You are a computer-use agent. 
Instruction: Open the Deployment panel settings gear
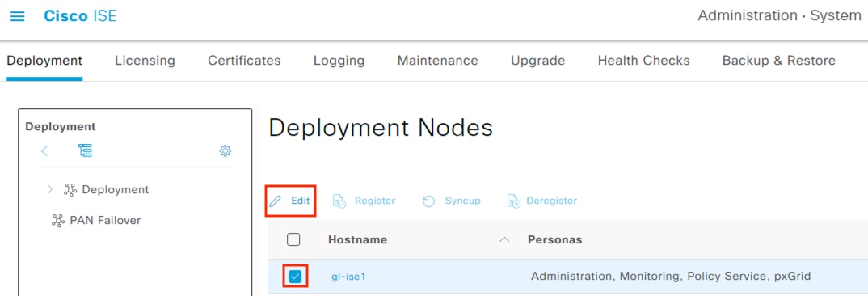[225, 150]
